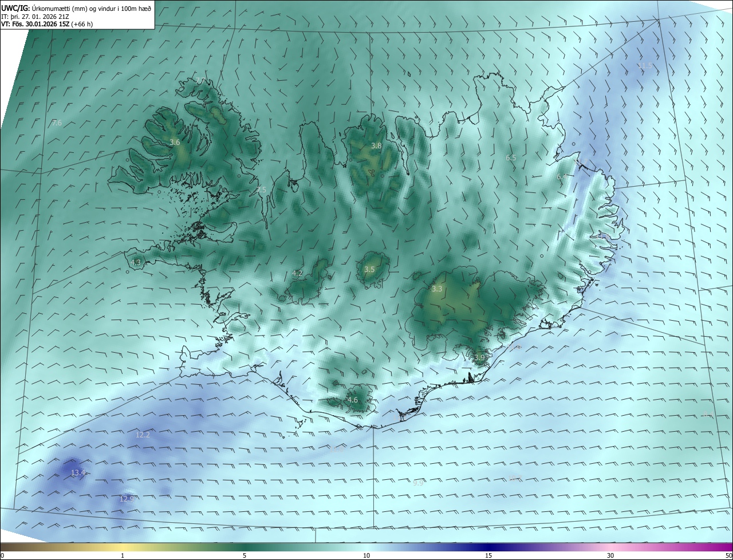
Task: Click the map value "3.9"
Action: point(479,357)
